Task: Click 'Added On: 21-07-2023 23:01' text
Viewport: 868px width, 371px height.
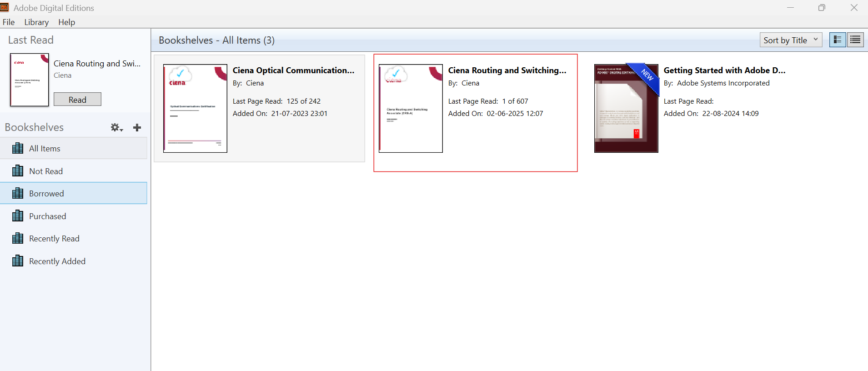Action: [280, 114]
